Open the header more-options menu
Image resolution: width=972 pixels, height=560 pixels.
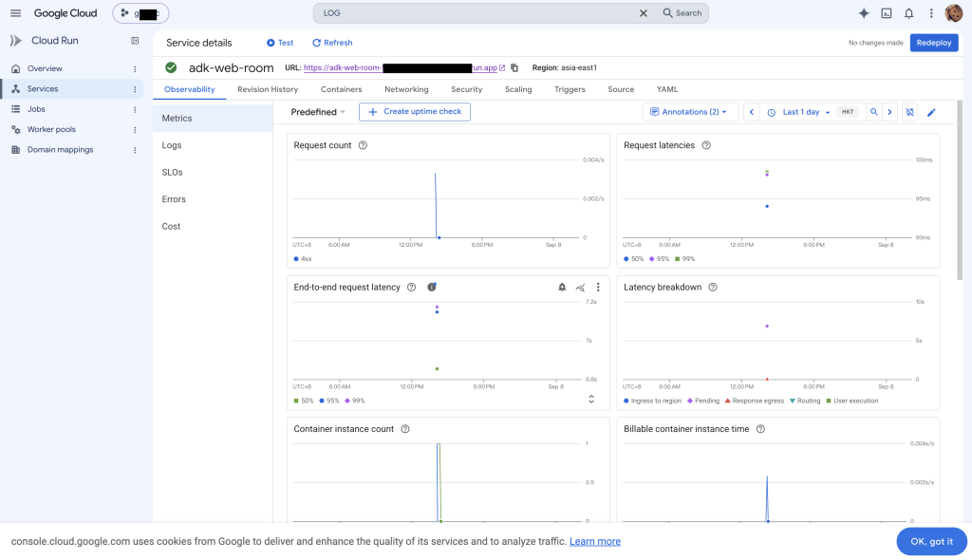(x=931, y=13)
